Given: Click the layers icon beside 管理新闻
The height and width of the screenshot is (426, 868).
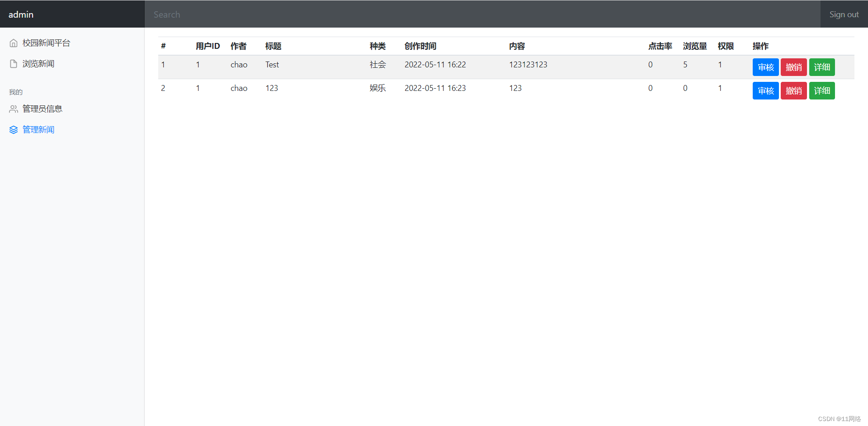Looking at the screenshot, I should [x=14, y=130].
